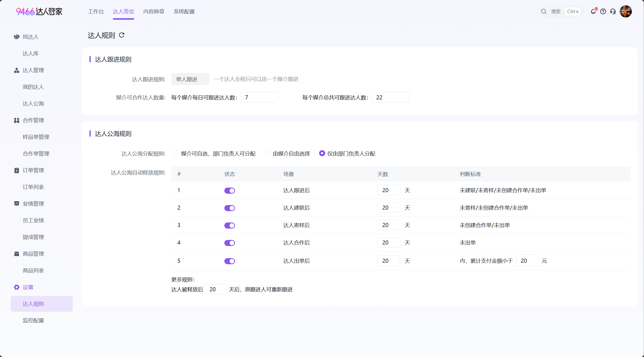Switch to the 工作台 top tab

click(x=96, y=12)
